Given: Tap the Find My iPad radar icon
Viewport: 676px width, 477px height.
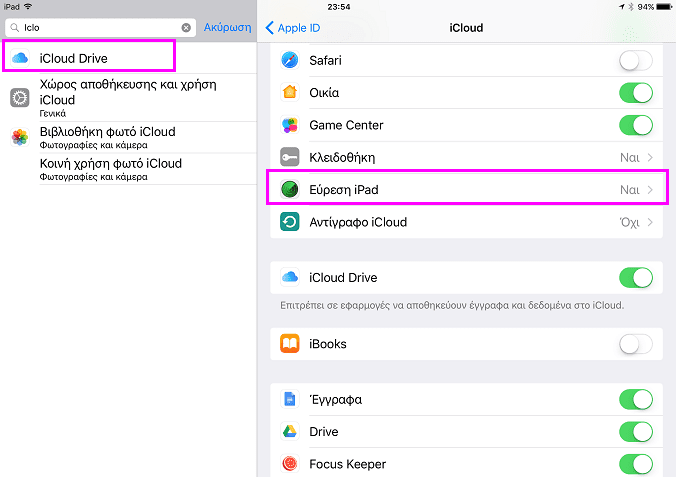Looking at the screenshot, I should click(x=290, y=189).
